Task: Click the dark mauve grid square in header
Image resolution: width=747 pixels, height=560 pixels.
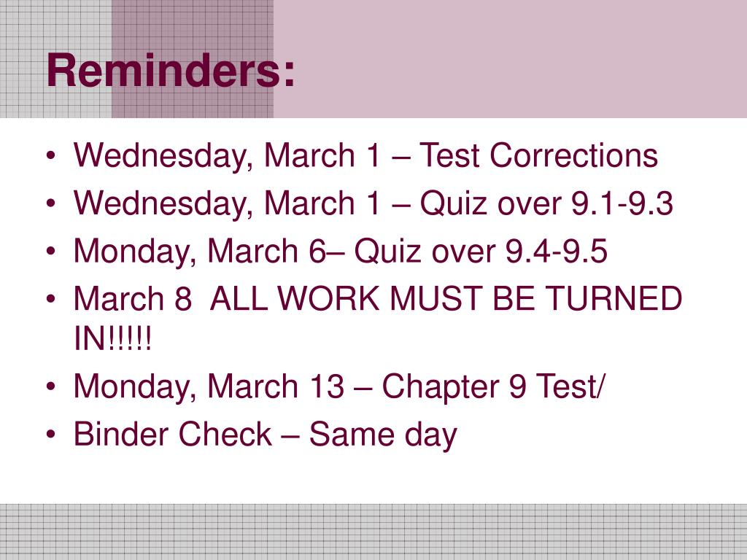Action: pos(193,59)
